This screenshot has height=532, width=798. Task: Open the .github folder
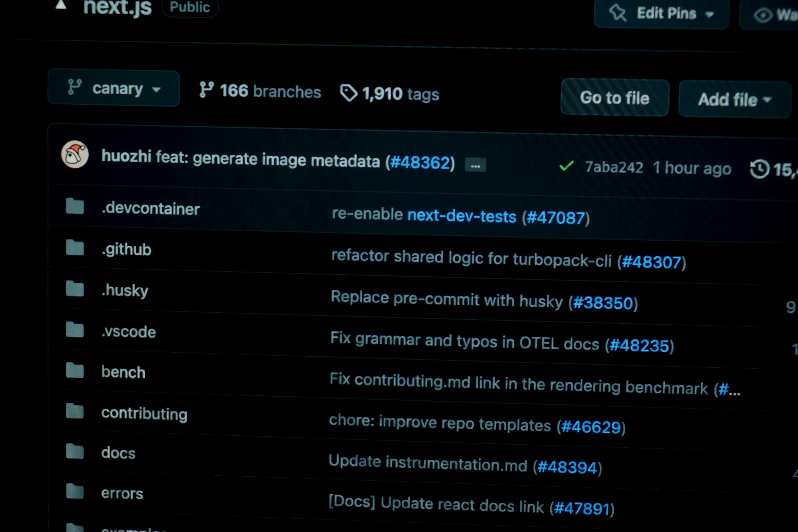[127, 249]
